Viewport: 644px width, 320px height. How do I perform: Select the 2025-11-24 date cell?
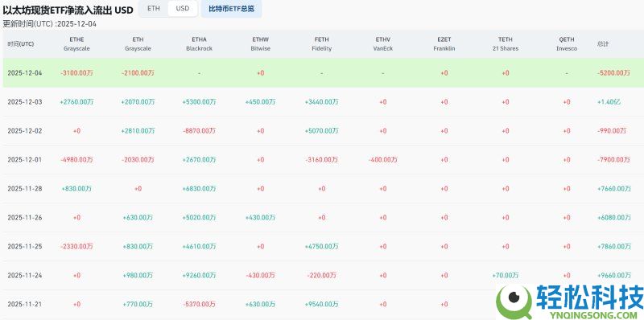(x=25, y=275)
